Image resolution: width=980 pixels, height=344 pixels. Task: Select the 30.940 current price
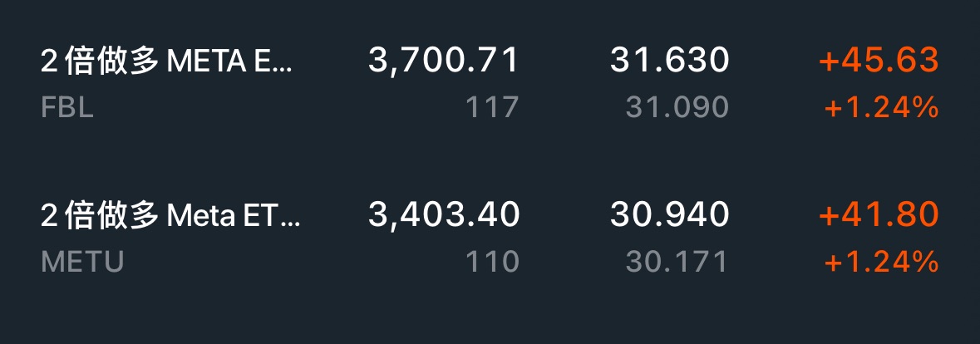click(x=669, y=216)
